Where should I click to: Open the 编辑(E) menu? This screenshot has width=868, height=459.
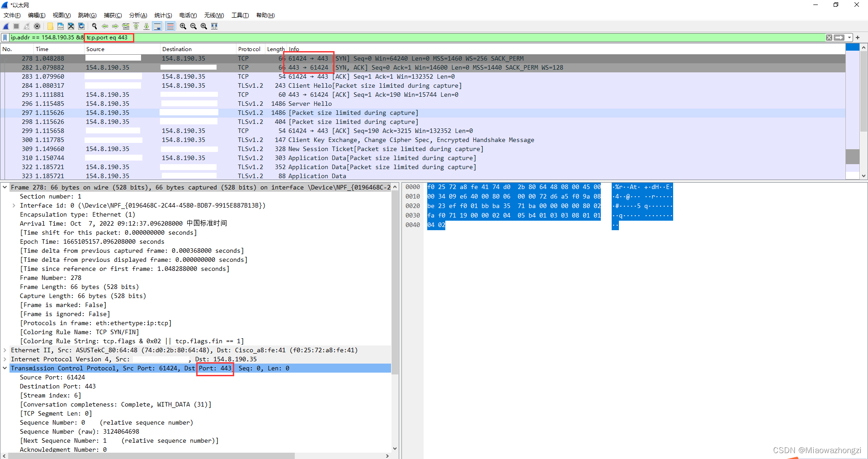tap(37, 15)
